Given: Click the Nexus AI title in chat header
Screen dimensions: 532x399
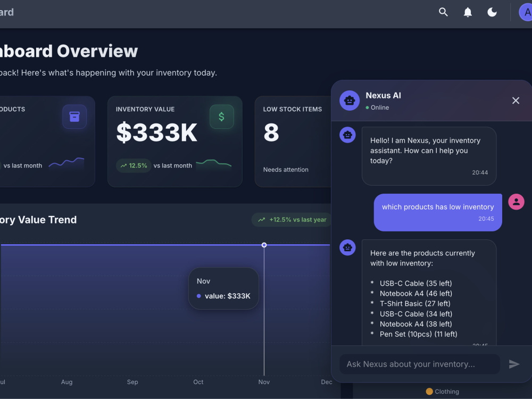Looking at the screenshot, I should coord(383,96).
